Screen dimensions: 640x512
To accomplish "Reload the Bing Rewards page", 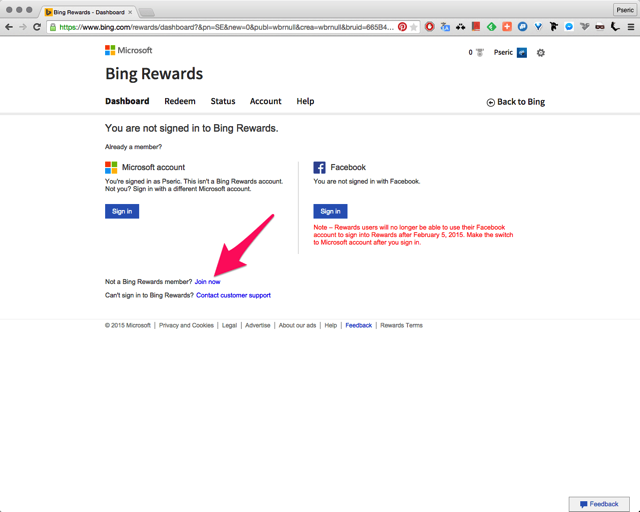I will (37, 27).
